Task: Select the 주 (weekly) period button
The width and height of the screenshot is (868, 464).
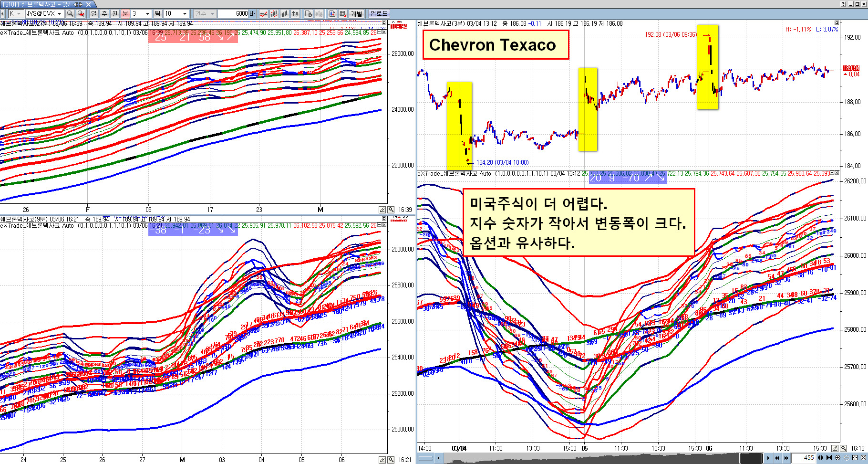Action: coord(104,13)
